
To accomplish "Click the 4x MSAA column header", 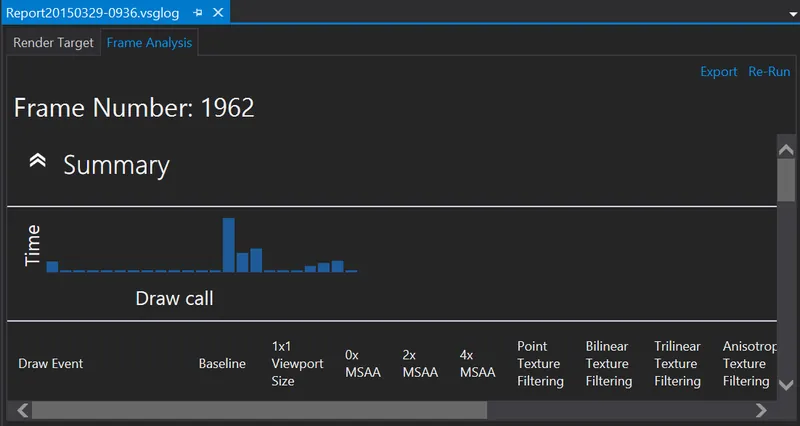I will pos(478,364).
